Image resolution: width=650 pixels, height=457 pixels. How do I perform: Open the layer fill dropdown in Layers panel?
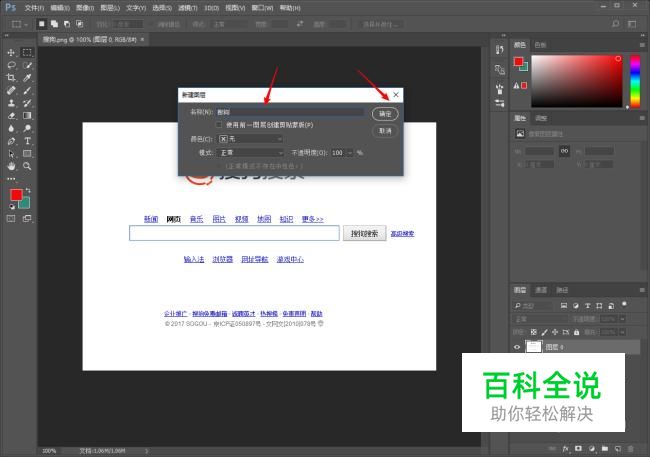[x=622, y=332]
